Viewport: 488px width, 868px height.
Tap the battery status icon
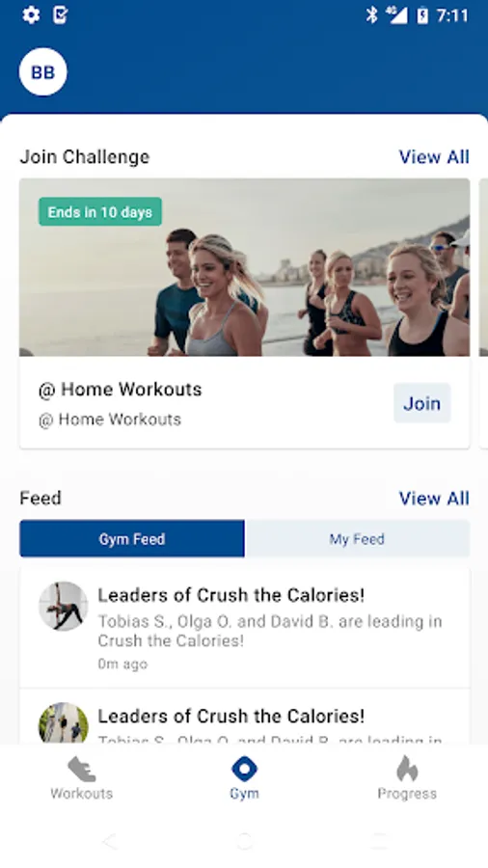(422, 15)
